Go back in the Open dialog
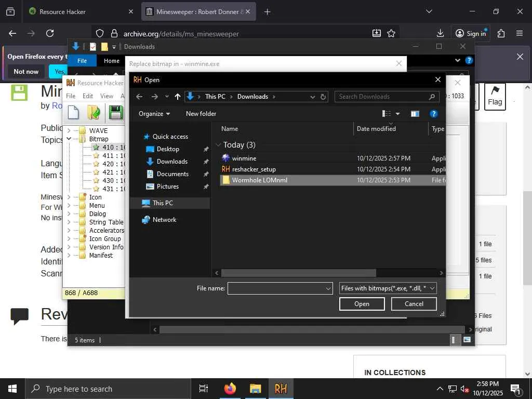532x399 pixels. coord(139,97)
